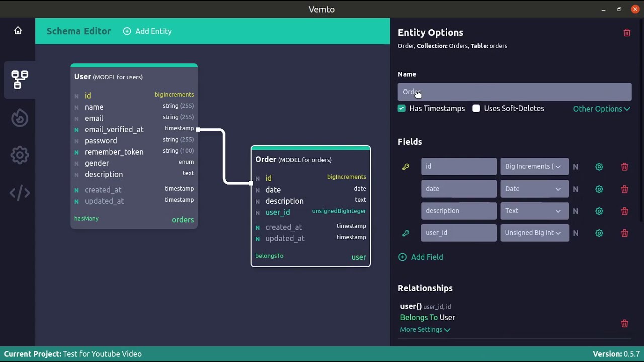Click the user relation in Order entity
This screenshot has width=644, height=362.
(359, 257)
